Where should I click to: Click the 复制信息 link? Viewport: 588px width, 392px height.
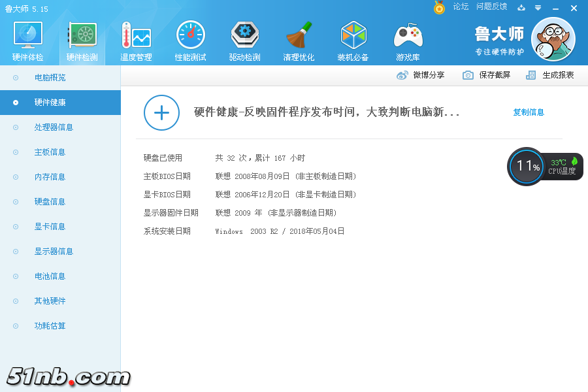point(529,112)
